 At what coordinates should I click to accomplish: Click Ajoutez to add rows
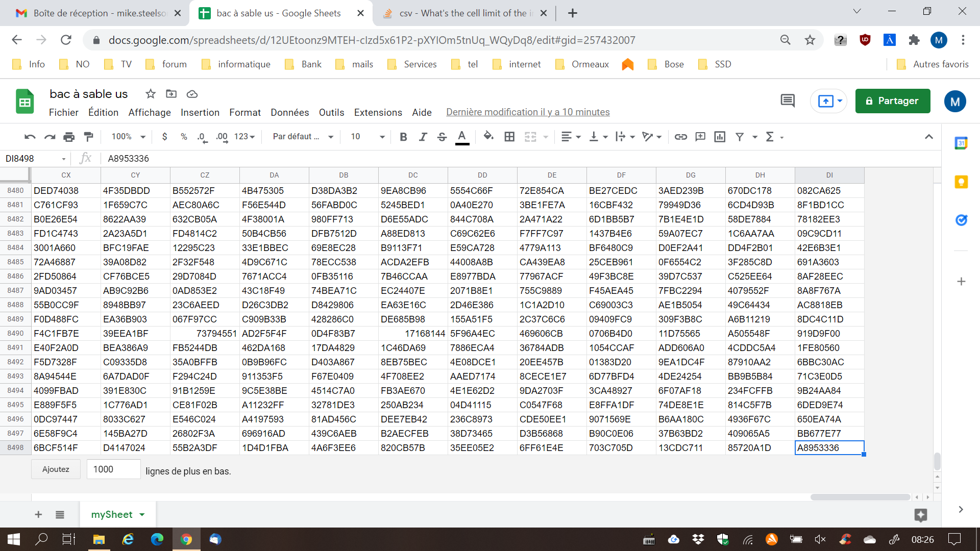[x=56, y=469]
